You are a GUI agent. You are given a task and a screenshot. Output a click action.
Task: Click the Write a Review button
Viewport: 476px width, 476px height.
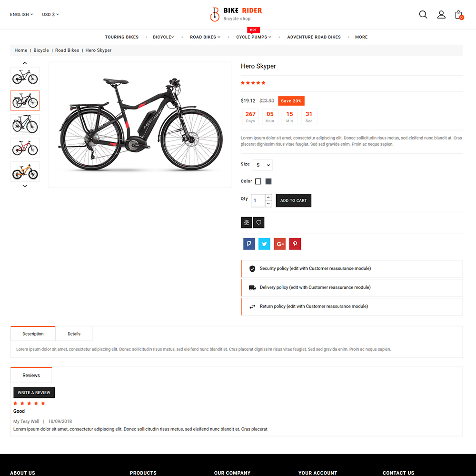34,393
